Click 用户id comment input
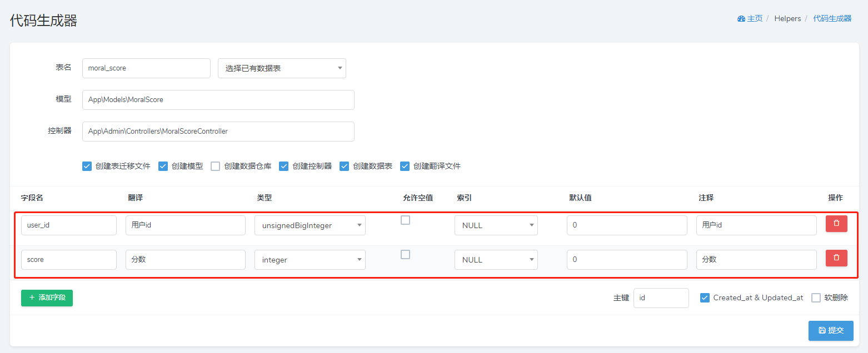 pos(756,225)
